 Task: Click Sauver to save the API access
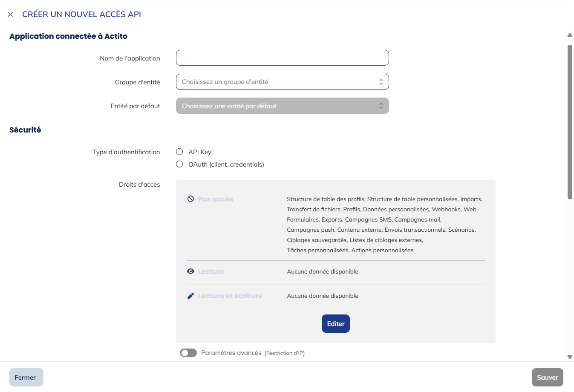coord(547,377)
